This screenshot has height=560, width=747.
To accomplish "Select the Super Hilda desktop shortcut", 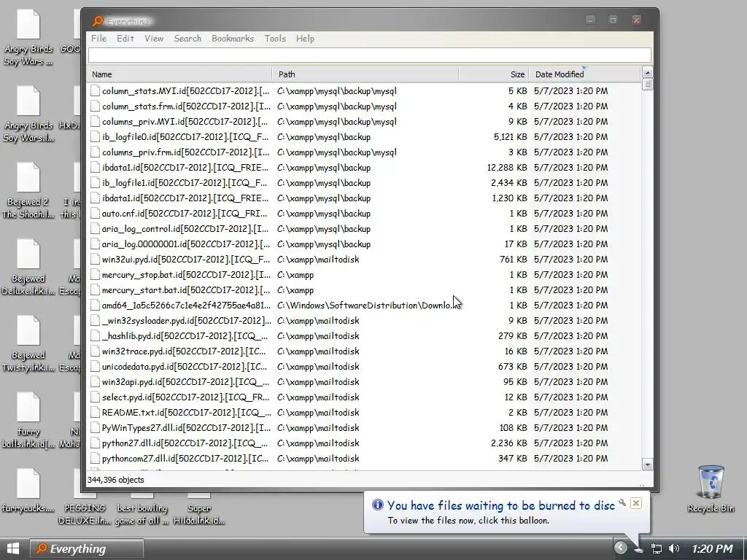I will [x=198, y=508].
